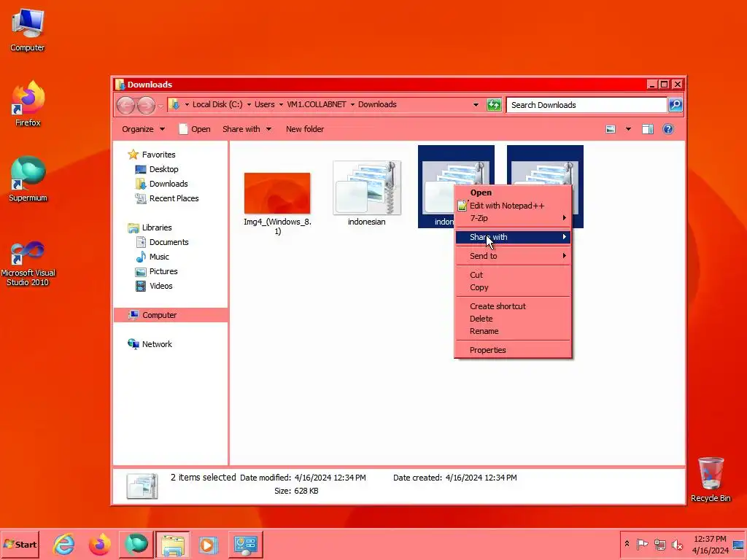Choose Open in the context menu
Screen dimensions: 747x560
513,192
